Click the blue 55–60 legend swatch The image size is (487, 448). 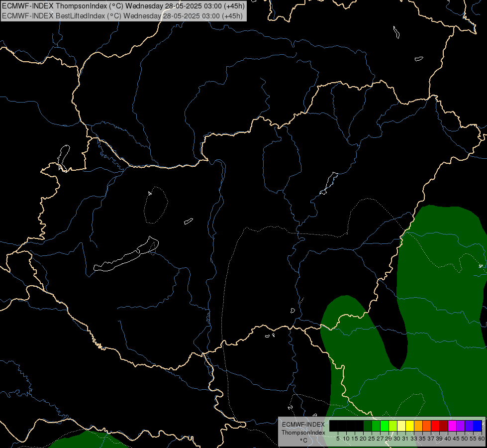pos(478,426)
